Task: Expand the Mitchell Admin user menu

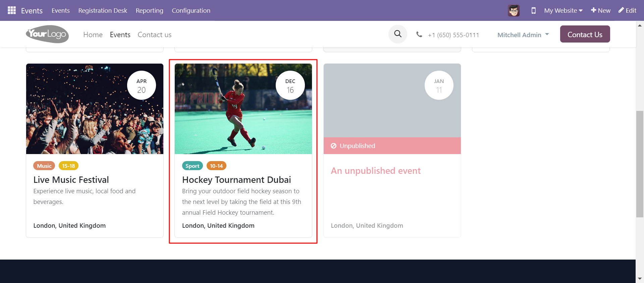Action: pos(523,35)
